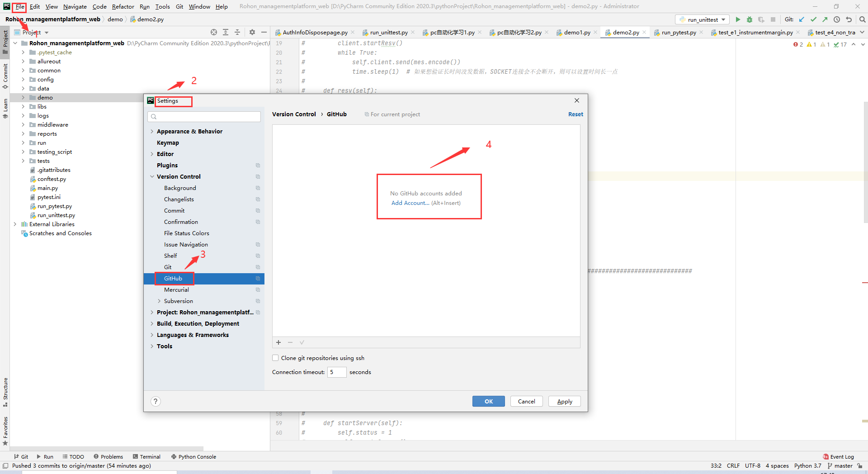Expand all in Project panel

pos(226,32)
